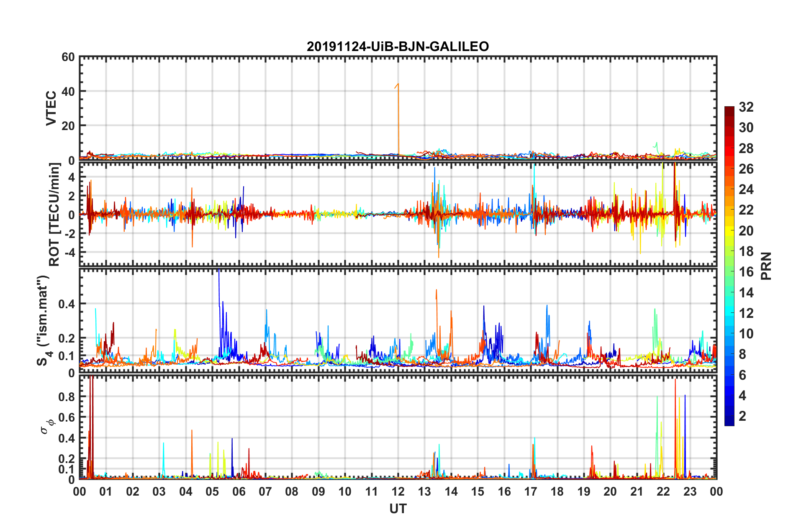796x532 pixels.
Task: Click the PRN colorbar
Action: (x=729, y=266)
